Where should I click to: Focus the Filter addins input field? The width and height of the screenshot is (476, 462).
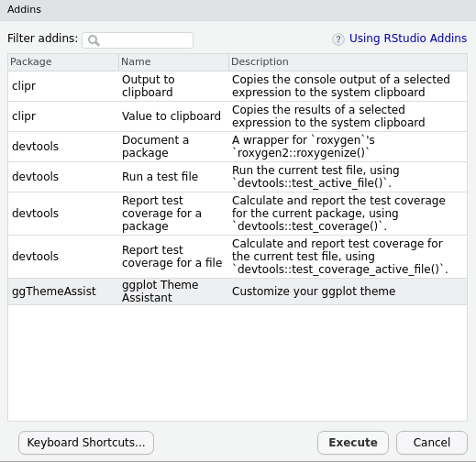[x=138, y=40]
